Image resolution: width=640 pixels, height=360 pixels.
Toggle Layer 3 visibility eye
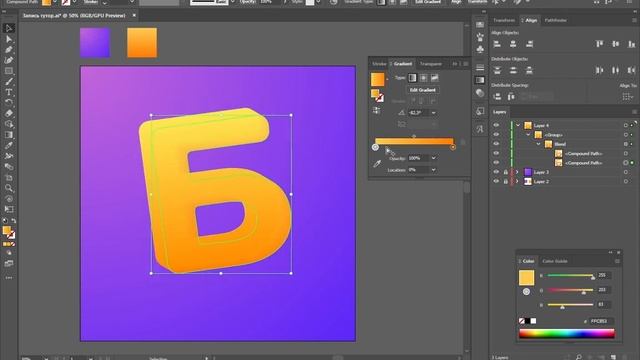(496, 172)
